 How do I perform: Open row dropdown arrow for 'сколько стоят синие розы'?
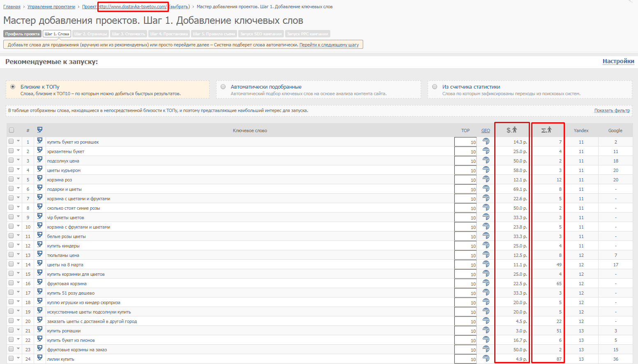pos(18,207)
